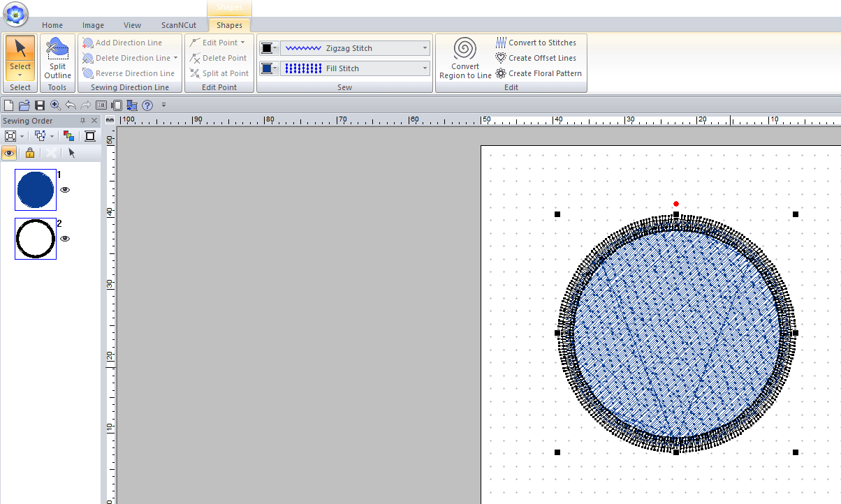Expand the Zigzag Stitch line type dropdown

click(425, 48)
